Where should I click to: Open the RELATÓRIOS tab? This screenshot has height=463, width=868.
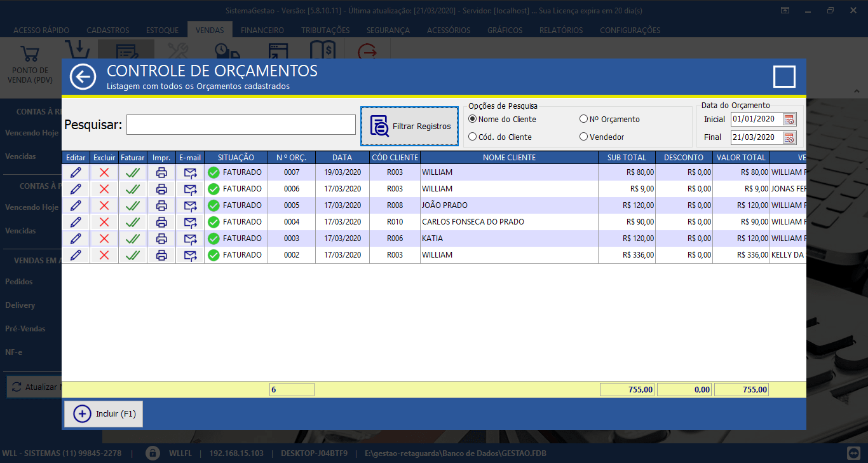[x=561, y=30]
